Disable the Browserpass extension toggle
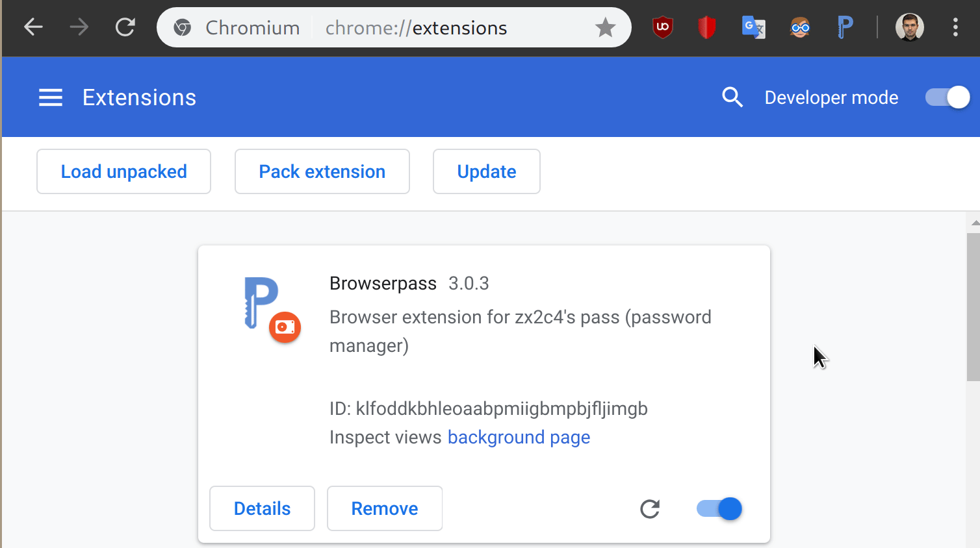The width and height of the screenshot is (980, 548). click(719, 508)
